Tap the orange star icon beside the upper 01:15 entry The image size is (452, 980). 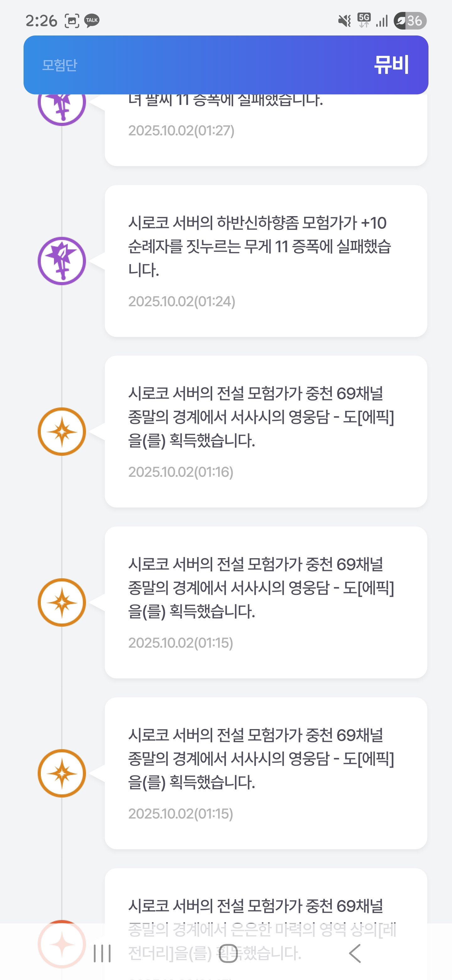point(62,602)
